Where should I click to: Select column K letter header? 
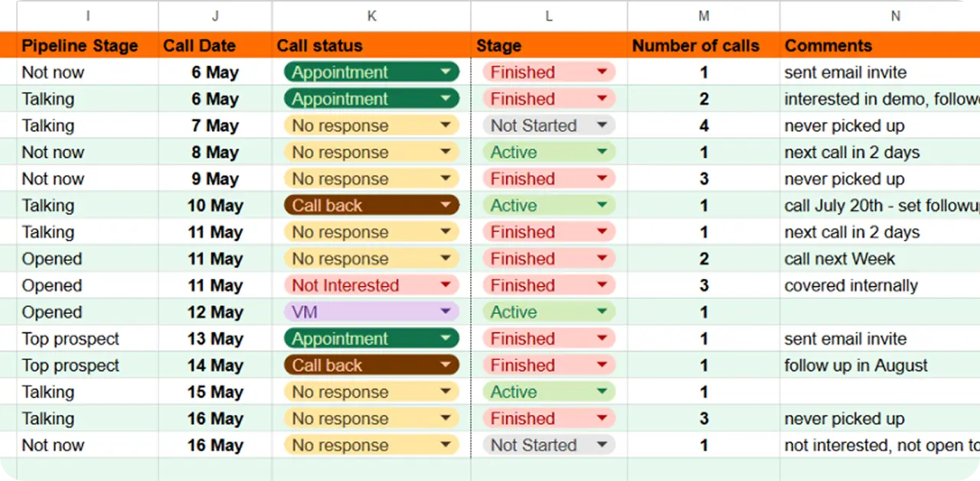(371, 16)
